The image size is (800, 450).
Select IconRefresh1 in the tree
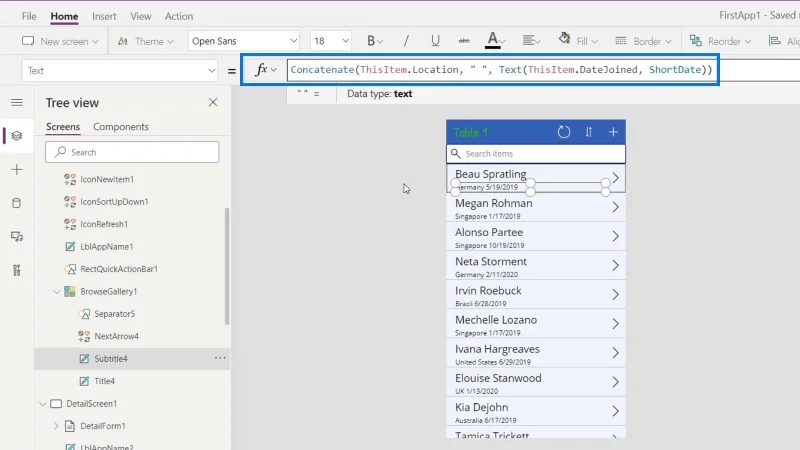(104, 224)
